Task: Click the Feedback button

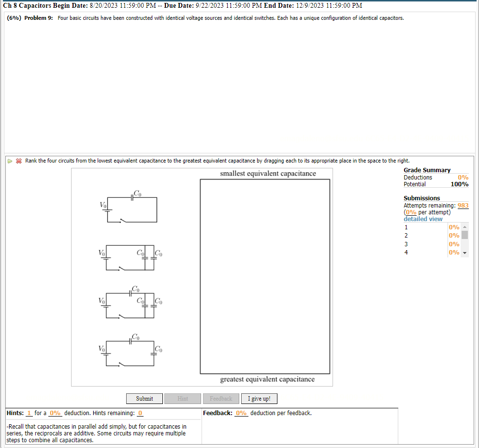Action: 220,398
